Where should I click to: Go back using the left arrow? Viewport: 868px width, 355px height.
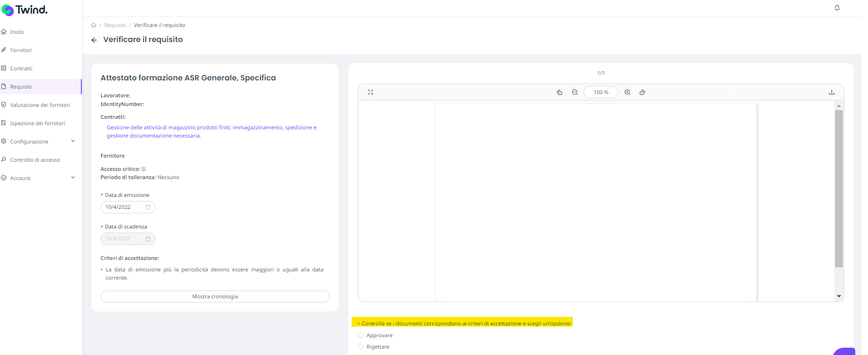pos(94,40)
